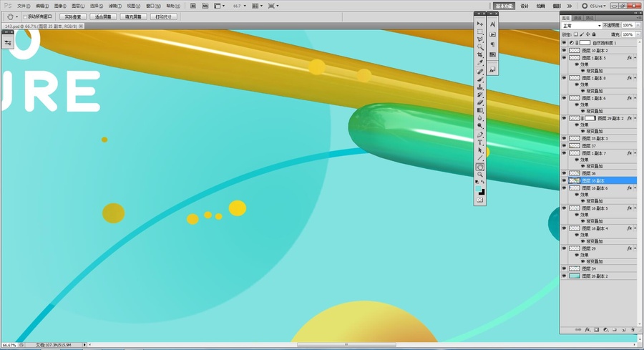Switch to the 设计 workspace
Screen dimensions: 644x350
click(525, 6)
